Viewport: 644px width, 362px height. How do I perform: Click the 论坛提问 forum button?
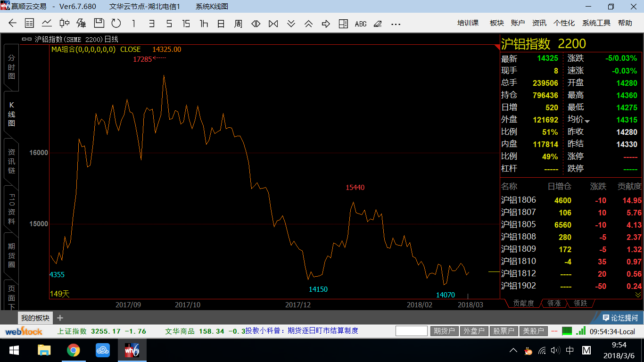(x=620, y=318)
